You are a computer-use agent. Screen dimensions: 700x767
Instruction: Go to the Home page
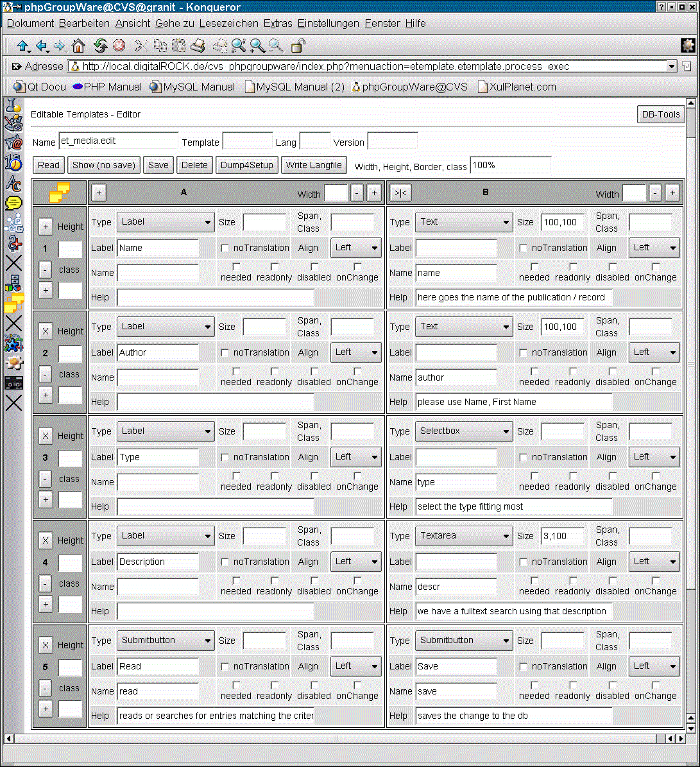(x=78, y=46)
